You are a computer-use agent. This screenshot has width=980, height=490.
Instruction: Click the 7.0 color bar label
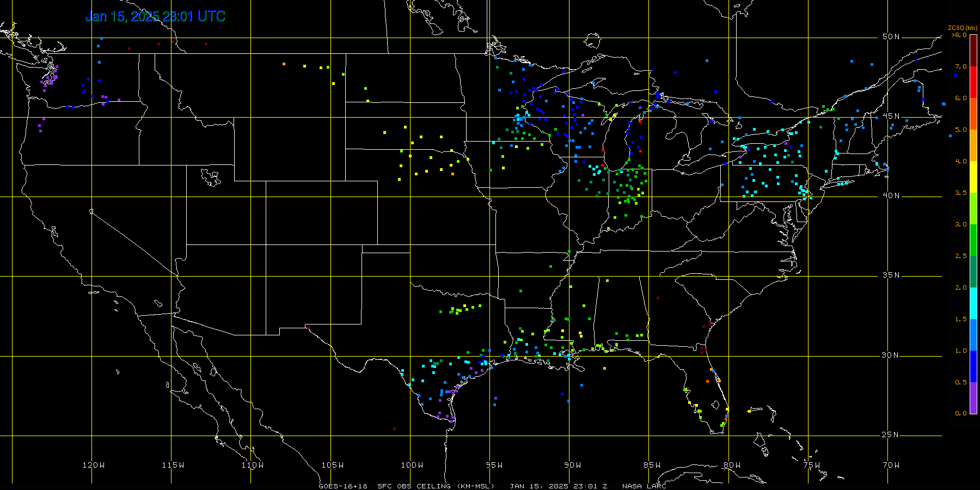tap(961, 66)
